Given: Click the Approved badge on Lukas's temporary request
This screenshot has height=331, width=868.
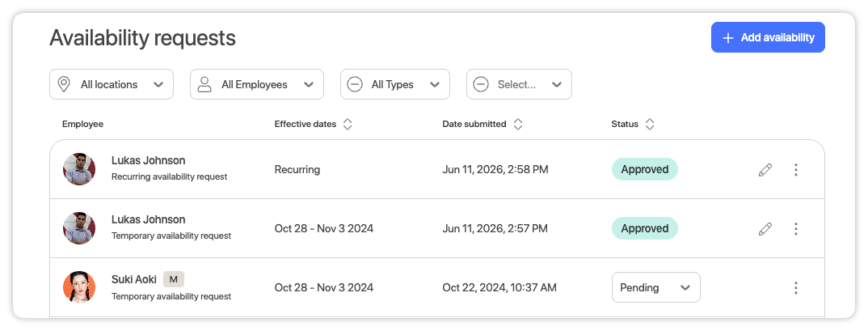Looking at the screenshot, I should [644, 228].
